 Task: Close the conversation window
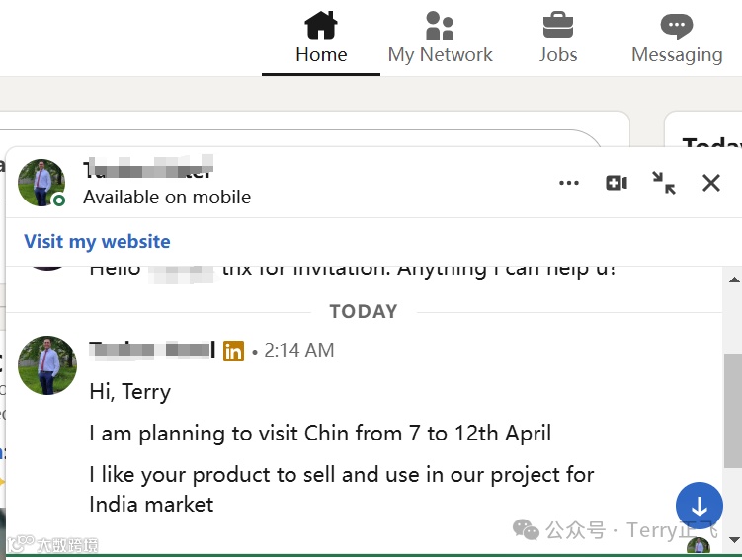711,183
